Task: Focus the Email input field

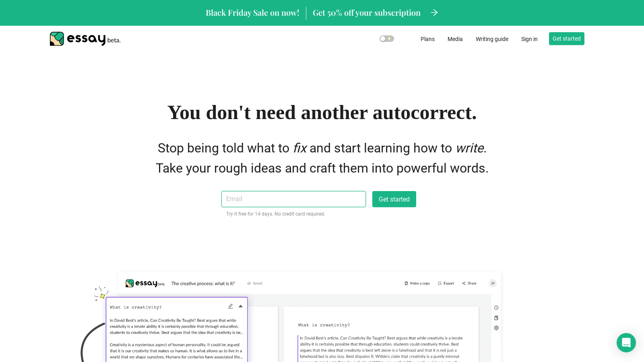Action: pyautogui.click(x=293, y=199)
